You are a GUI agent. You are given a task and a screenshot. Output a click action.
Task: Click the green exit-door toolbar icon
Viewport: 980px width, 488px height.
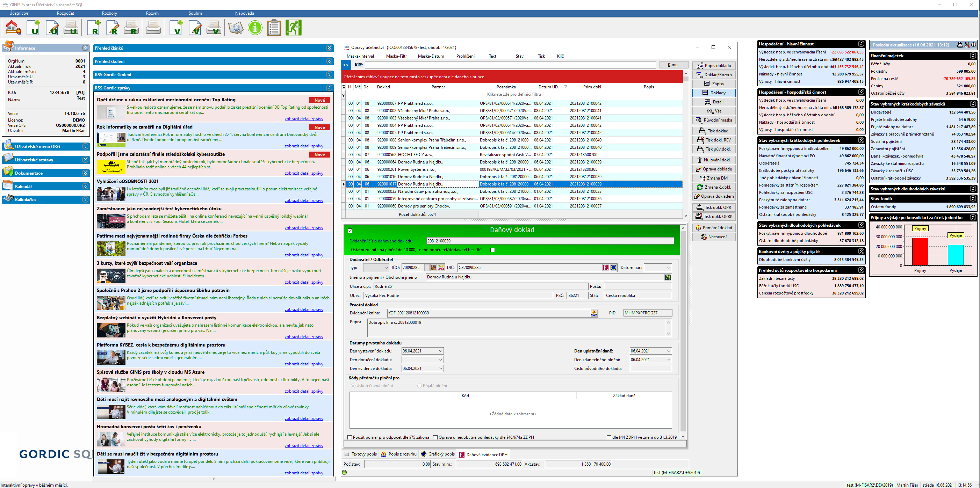[293, 28]
